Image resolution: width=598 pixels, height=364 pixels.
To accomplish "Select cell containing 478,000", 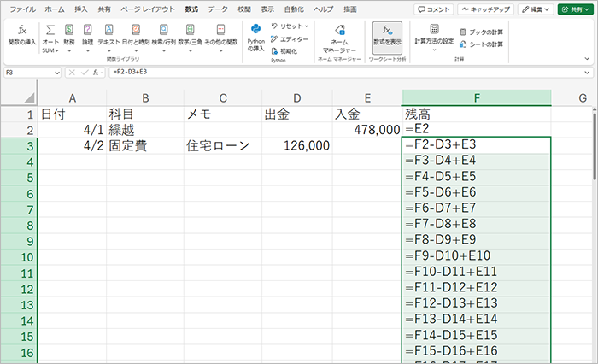I will 367,130.
